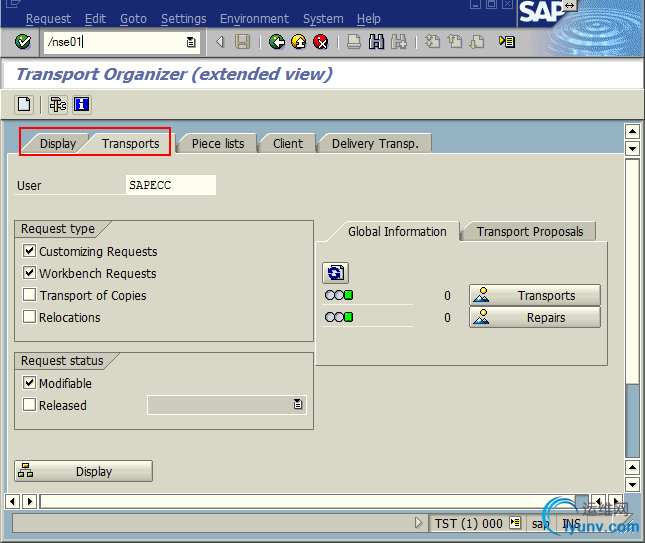Image resolution: width=645 pixels, height=543 pixels.
Task: Click the Display button with hierarchy icon
Action: (x=84, y=471)
